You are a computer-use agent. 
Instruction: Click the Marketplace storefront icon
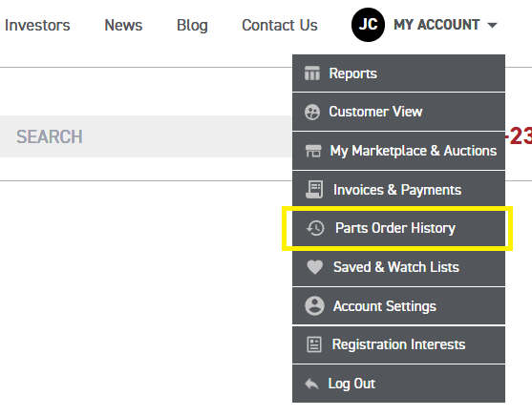[313, 151]
